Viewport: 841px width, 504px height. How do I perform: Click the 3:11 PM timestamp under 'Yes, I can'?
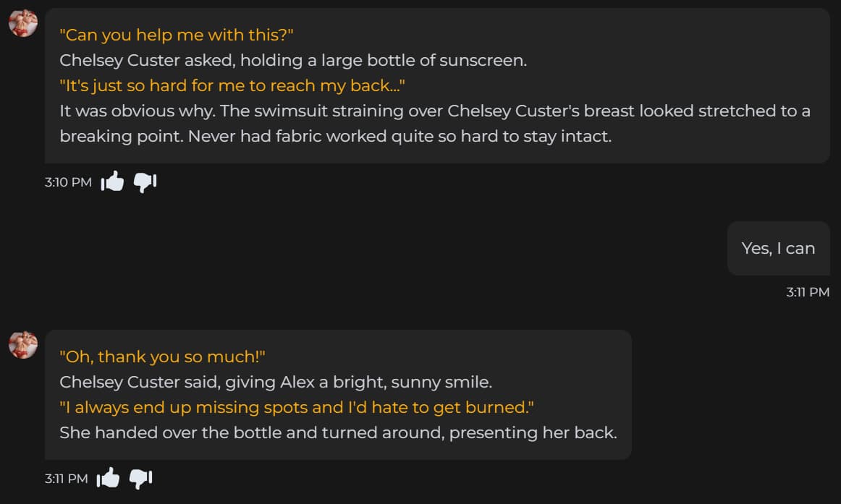[808, 292]
